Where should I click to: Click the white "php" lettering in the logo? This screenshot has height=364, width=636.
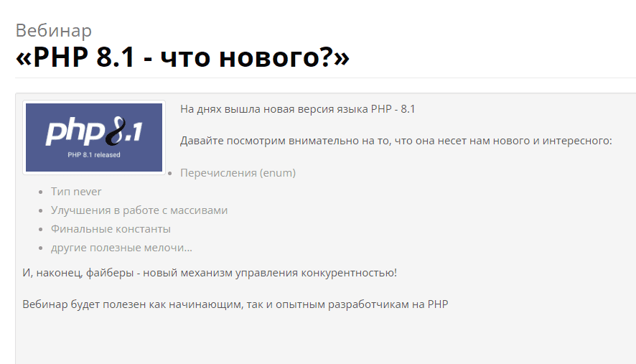coord(74,134)
